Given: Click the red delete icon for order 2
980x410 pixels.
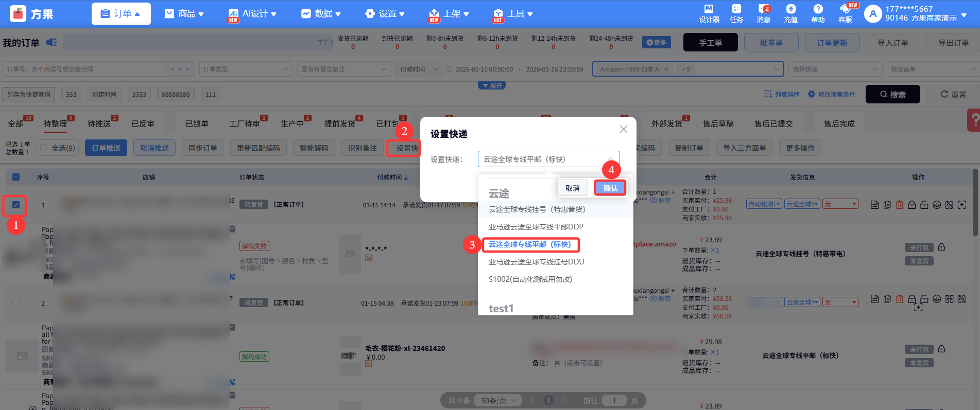Looking at the screenshot, I should 899,299.
